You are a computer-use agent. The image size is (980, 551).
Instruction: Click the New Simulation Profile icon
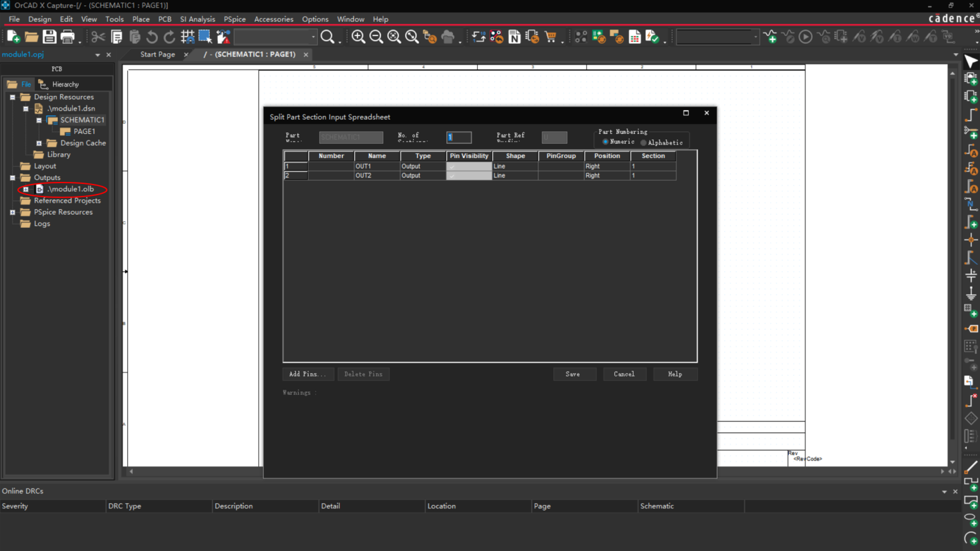pos(770,37)
